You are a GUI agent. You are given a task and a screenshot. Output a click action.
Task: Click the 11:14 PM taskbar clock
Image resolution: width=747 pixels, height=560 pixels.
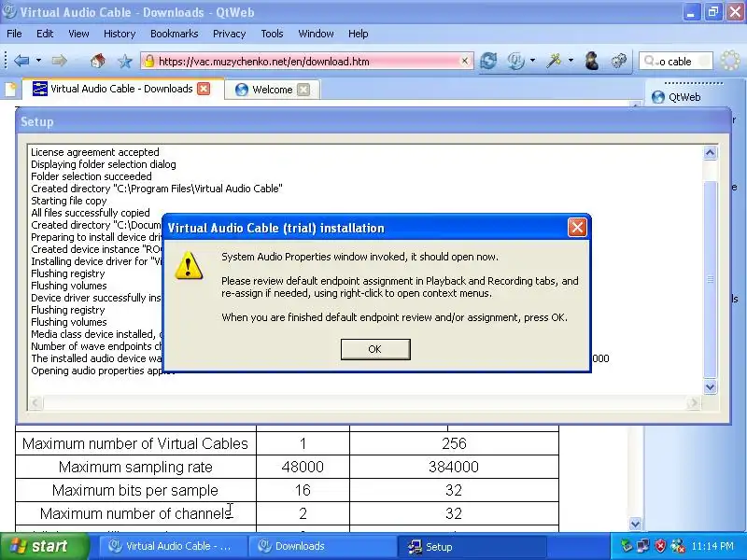(712, 546)
